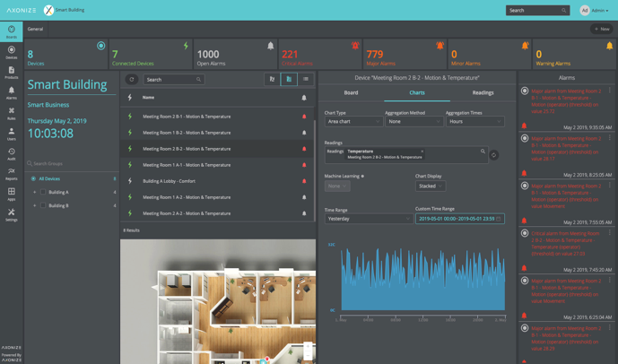Image resolution: width=618 pixels, height=364 pixels.
Task: Open the Aggregation Times dropdown
Action: point(474,121)
